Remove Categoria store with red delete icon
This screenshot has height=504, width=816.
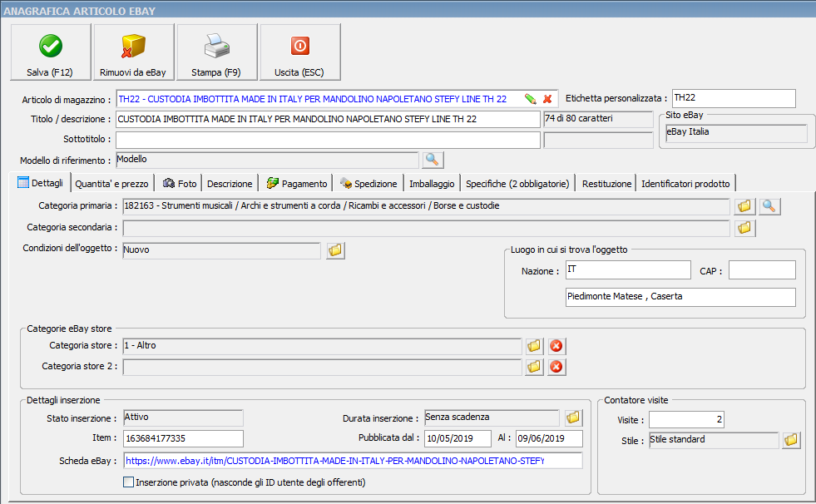coord(556,346)
